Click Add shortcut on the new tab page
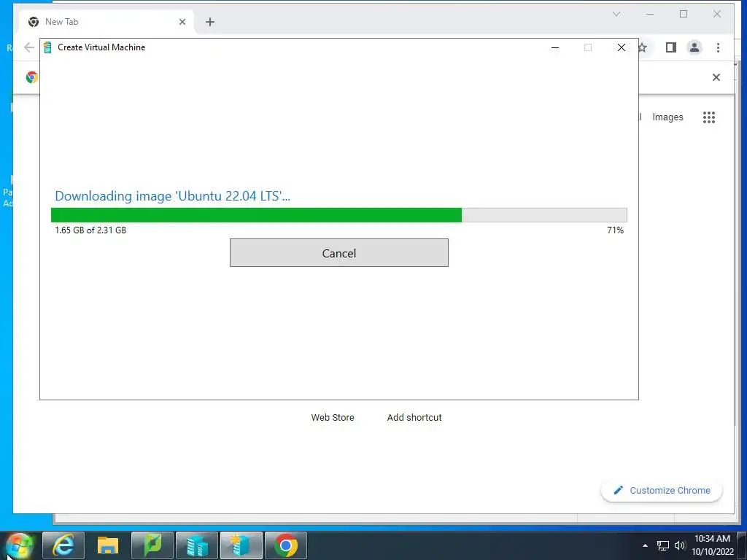The image size is (747, 560). [414, 417]
